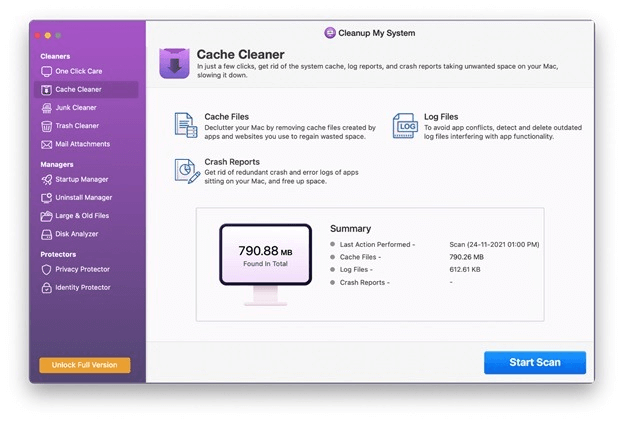This screenshot has width=624, height=422.
Task: Click the Junk Cleaner sidebar icon
Action: (x=47, y=108)
